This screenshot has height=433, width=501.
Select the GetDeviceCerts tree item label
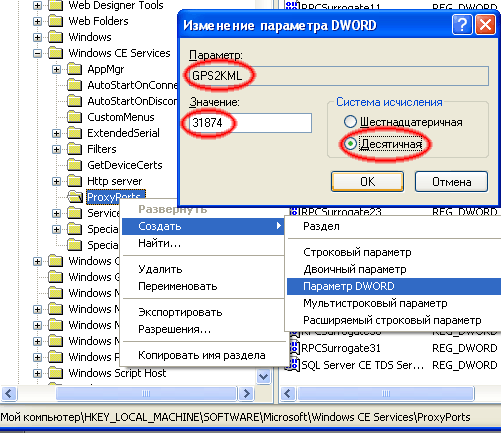125,165
